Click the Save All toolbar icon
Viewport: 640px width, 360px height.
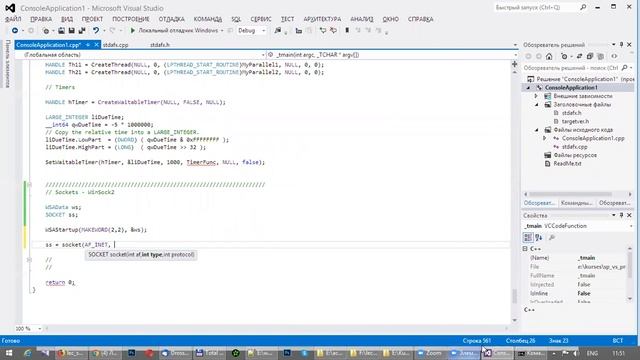point(82,31)
